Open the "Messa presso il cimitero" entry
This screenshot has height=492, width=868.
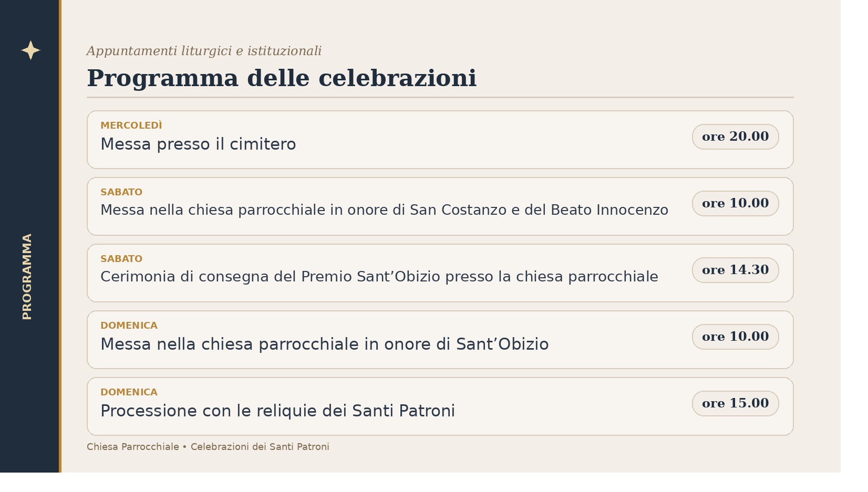(198, 144)
